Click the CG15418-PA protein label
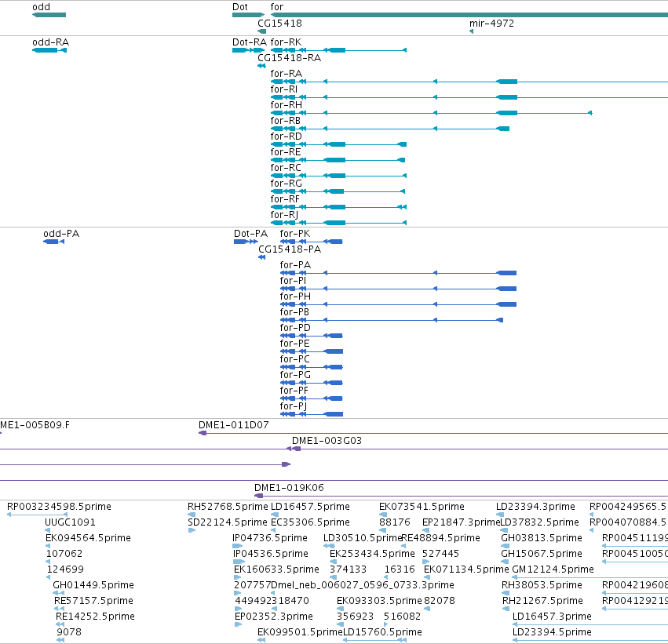 coord(290,249)
